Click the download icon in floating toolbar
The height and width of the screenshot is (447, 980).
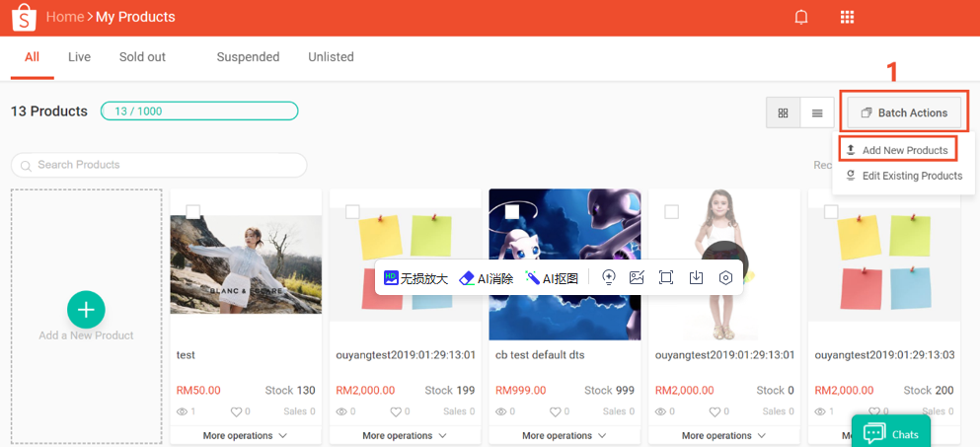696,278
